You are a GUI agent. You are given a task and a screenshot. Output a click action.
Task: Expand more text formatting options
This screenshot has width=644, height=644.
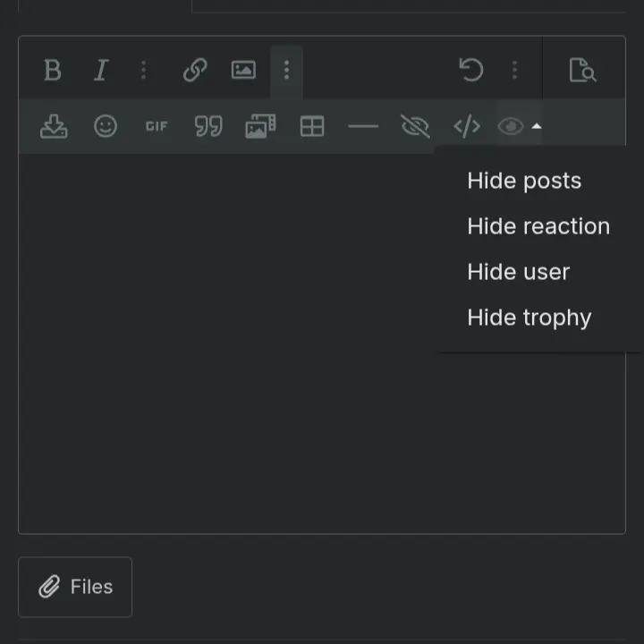pos(143,70)
